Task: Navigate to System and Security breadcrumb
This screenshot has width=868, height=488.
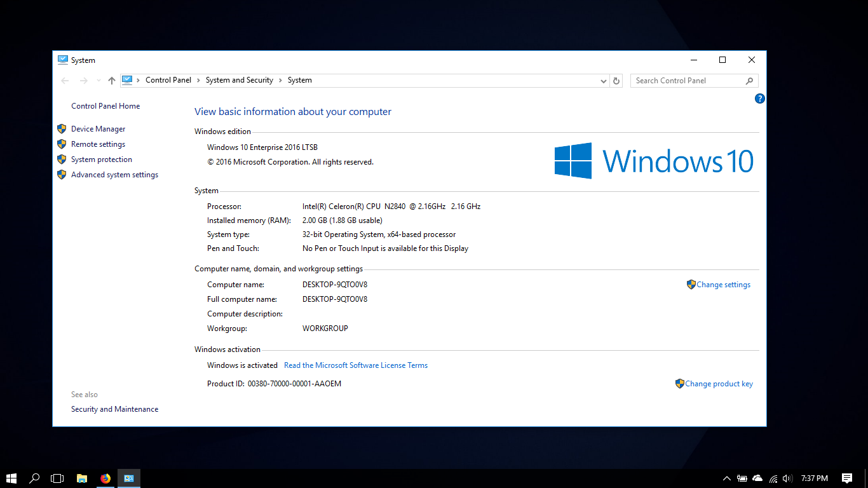Action: (x=240, y=80)
